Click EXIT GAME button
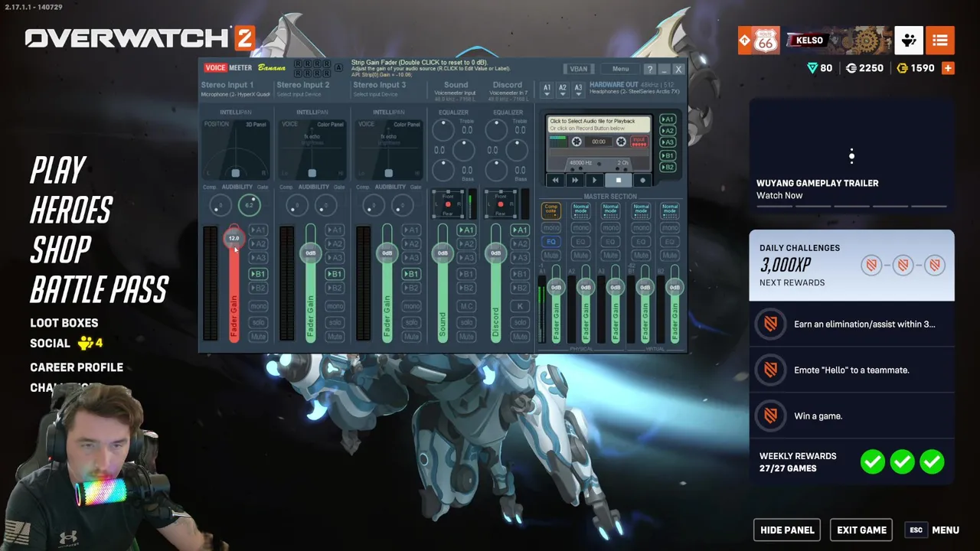The width and height of the screenshot is (980, 551). [861, 530]
